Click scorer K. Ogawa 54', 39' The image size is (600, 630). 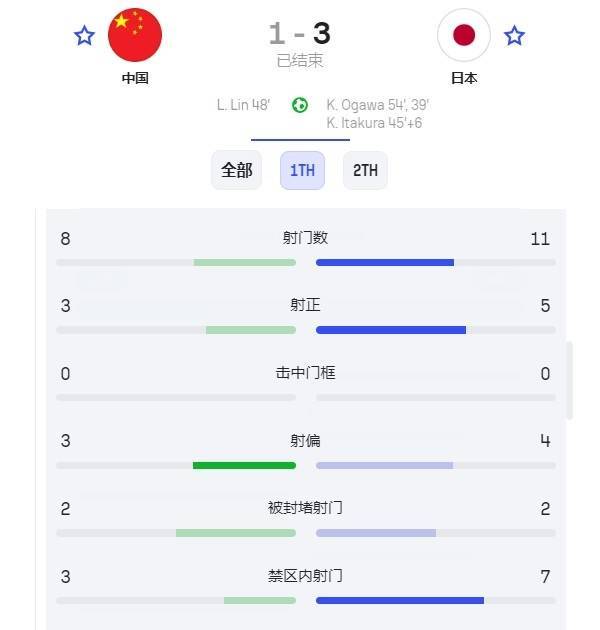click(377, 104)
